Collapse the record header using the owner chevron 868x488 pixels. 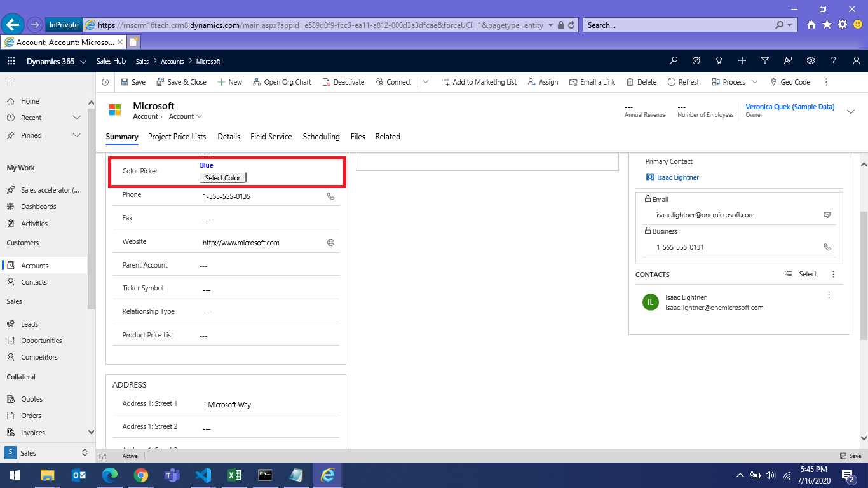[851, 111]
